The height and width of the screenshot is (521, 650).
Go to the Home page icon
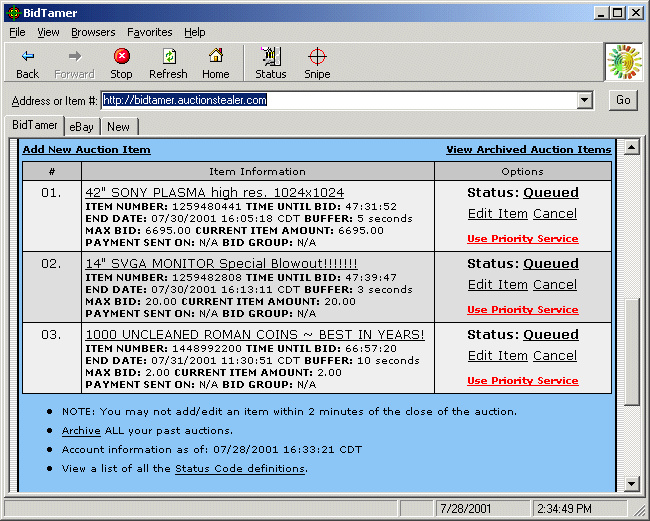click(x=216, y=56)
